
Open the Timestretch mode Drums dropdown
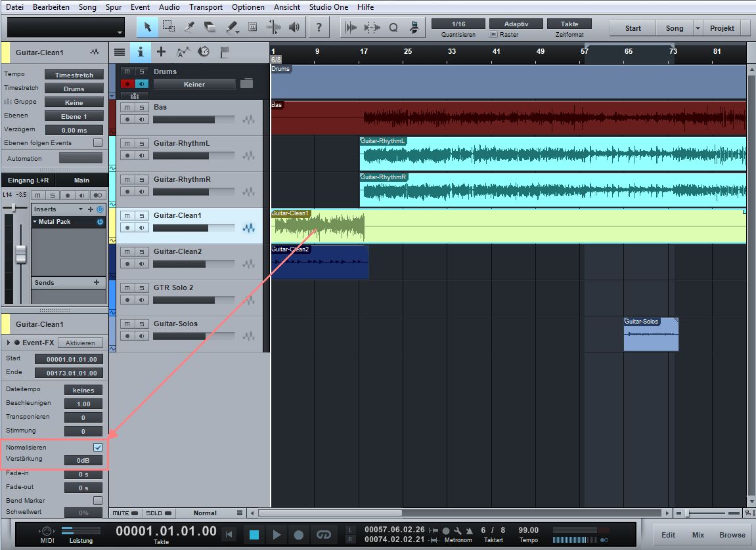pos(74,89)
